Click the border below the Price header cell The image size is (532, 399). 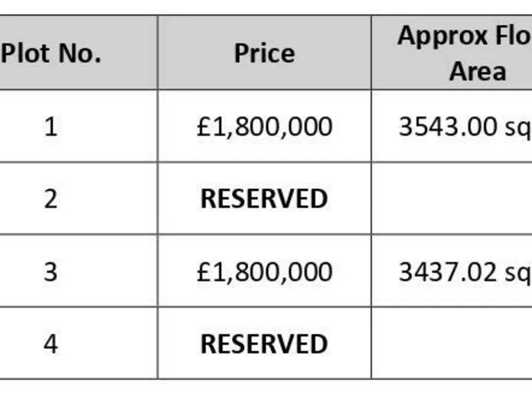(264, 89)
